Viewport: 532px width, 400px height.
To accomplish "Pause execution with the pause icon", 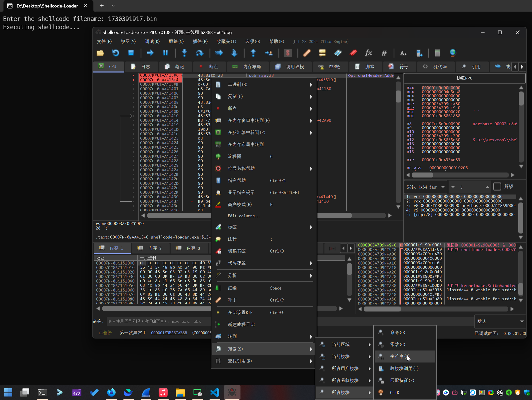I will tap(165, 53).
